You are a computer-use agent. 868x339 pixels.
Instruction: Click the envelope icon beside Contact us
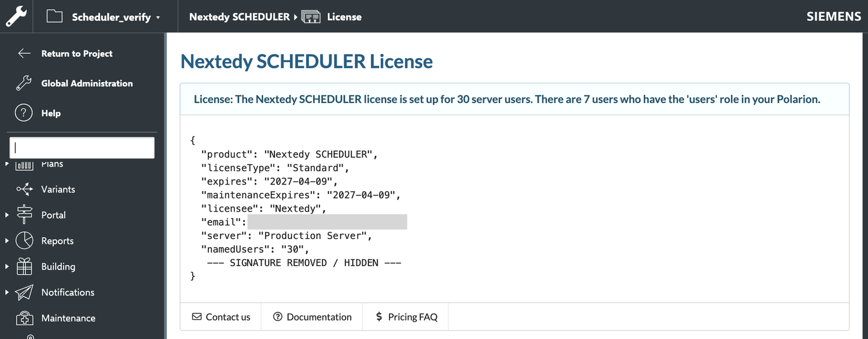[x=197, y=316]
